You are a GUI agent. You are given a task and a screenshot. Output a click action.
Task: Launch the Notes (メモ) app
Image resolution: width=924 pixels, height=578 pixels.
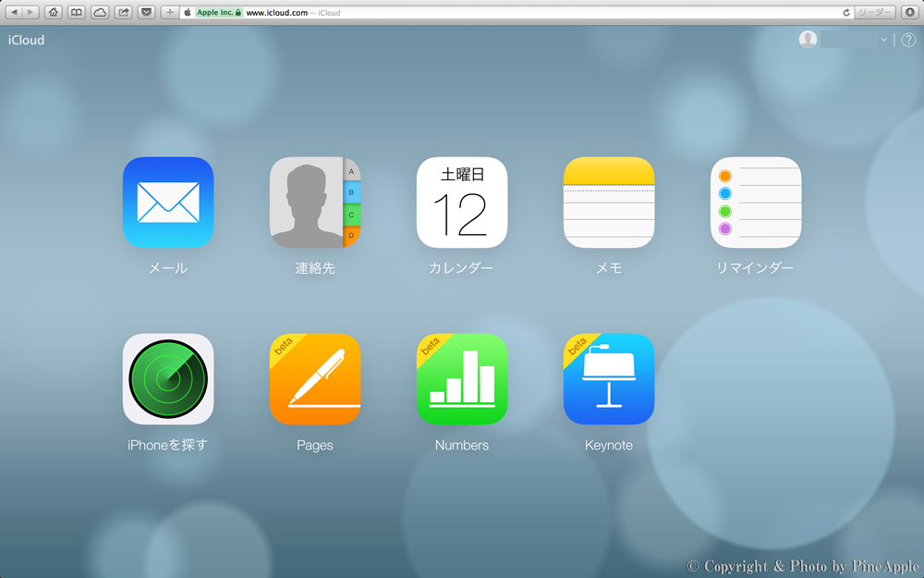coord(608,203)
